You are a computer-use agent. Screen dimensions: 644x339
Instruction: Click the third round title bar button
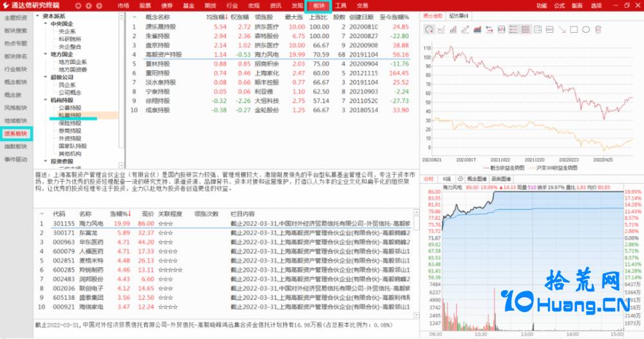pos(99,6)
